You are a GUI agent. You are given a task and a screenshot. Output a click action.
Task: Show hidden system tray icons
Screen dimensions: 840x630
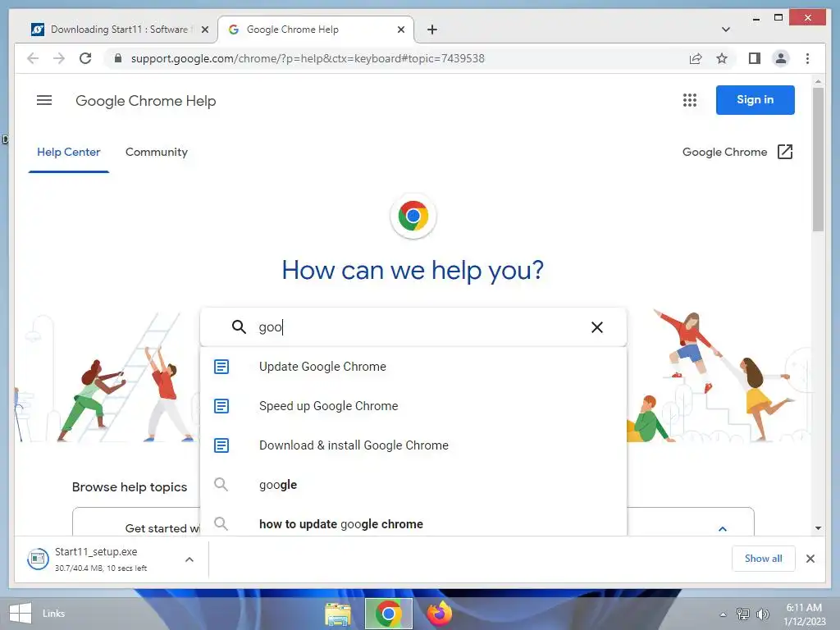coord(723,614)
